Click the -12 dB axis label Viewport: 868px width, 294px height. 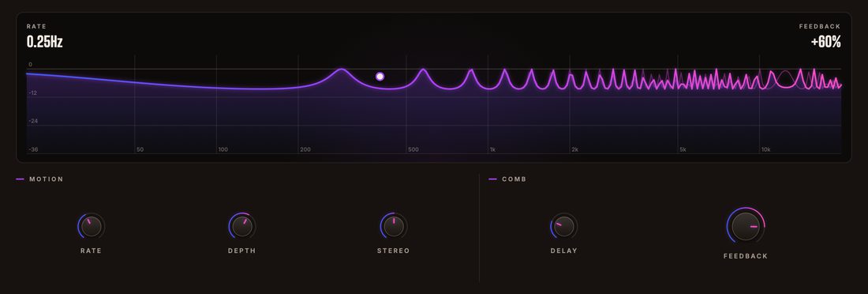point(33,92)
